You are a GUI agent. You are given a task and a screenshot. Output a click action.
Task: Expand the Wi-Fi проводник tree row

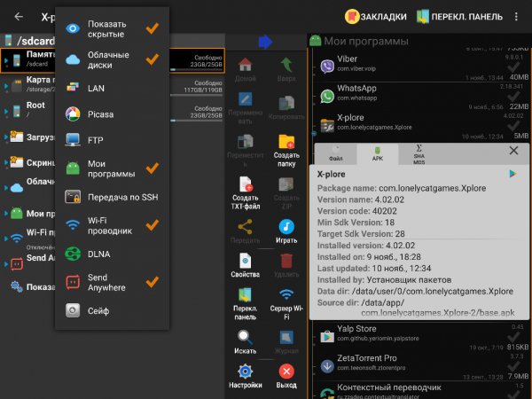[6, 239]
